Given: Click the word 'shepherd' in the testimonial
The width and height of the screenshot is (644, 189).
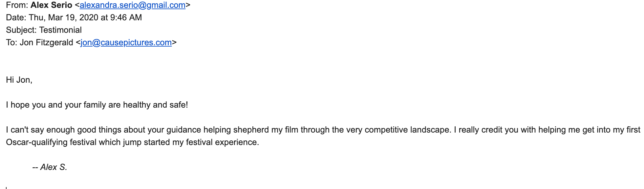Looking at the screenshot, I should tap(251, 130).
